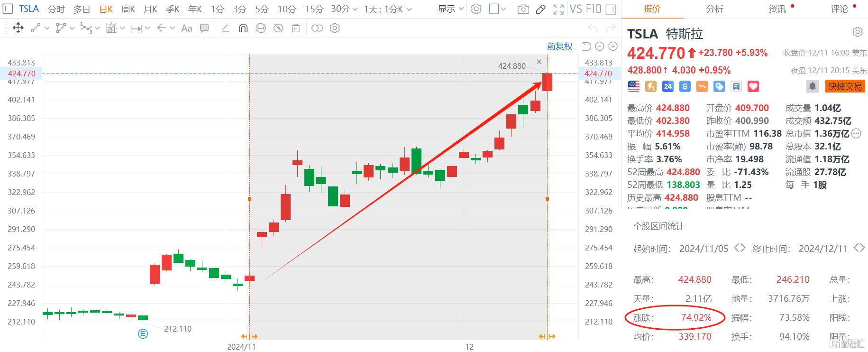Screen dimensions: 868x352
Task: Click the 快捷交易 quick trade button
Action: point(845,86)
